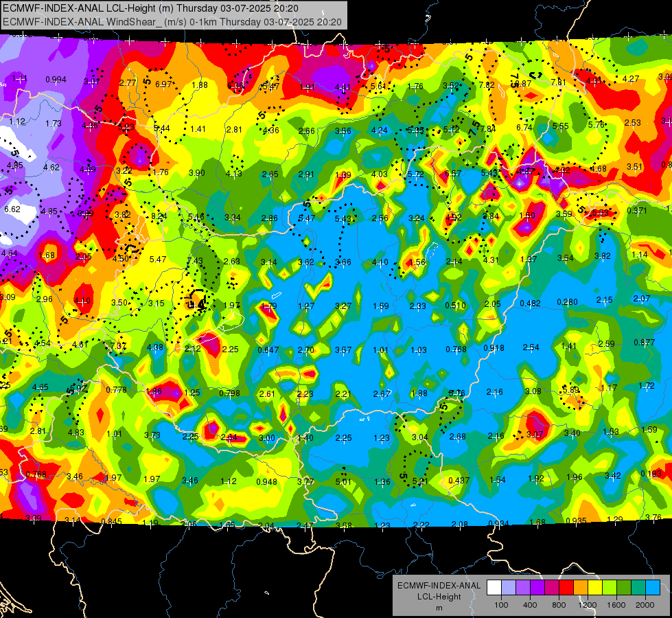Click the wind shear value 0.918
672x618 pixels.
coord(494,348)
